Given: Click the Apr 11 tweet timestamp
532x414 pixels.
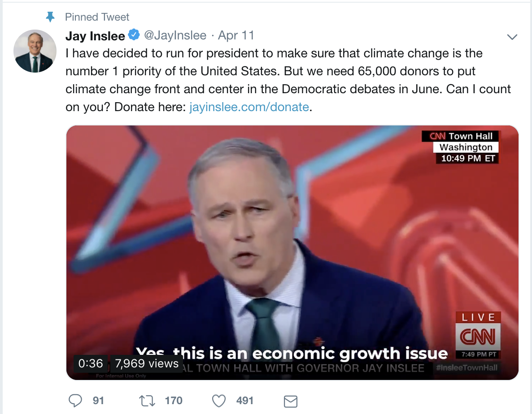Looking at the screenshot, I should point(236,35).
